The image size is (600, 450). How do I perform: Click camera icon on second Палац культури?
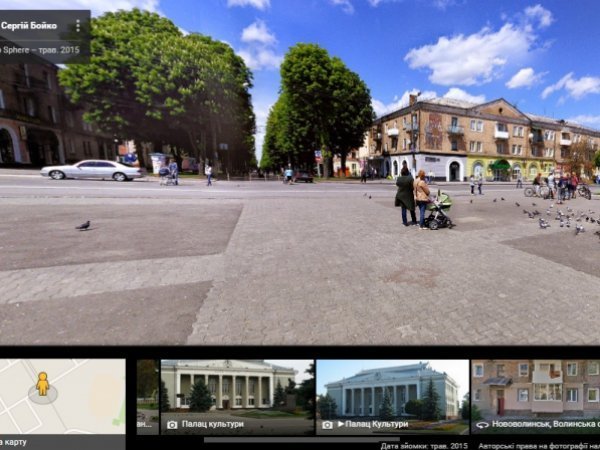[x=327, y=424]
